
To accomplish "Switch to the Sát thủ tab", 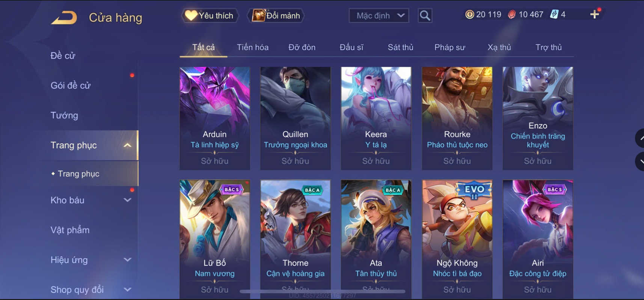I will (400, 47).
